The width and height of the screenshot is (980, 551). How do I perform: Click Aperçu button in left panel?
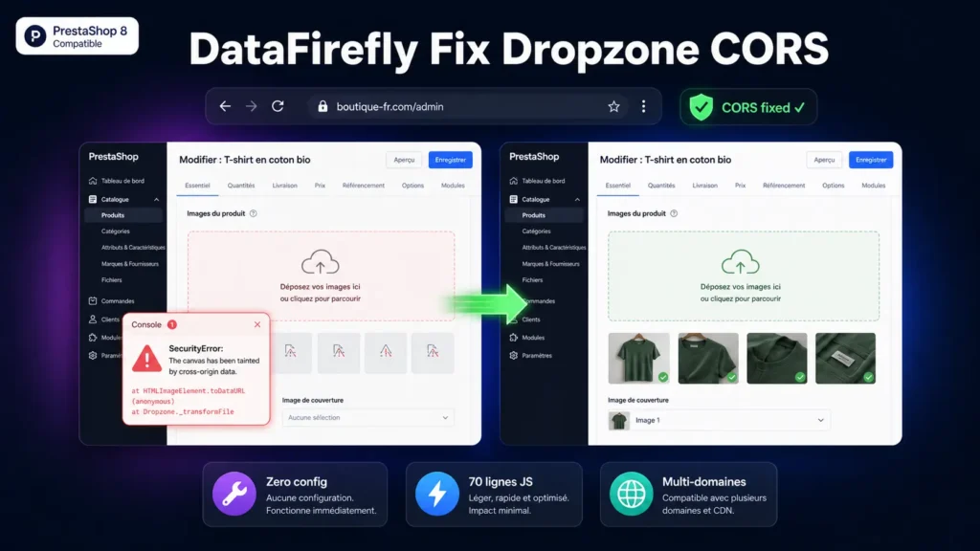(405, 160)
